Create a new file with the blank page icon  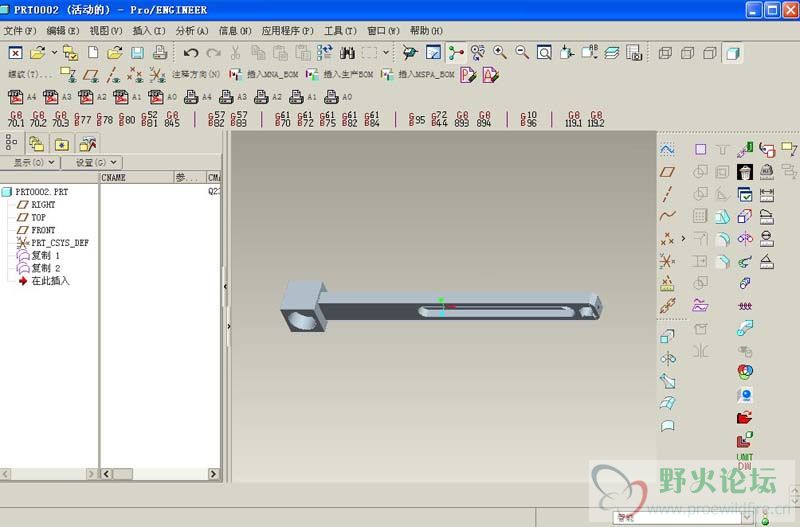pos(93,53)
